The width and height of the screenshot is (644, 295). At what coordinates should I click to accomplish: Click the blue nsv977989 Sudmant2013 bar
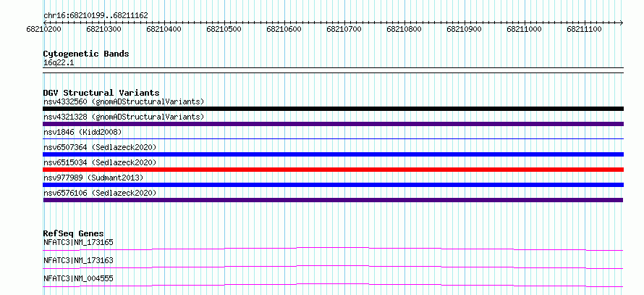point(333,185)
